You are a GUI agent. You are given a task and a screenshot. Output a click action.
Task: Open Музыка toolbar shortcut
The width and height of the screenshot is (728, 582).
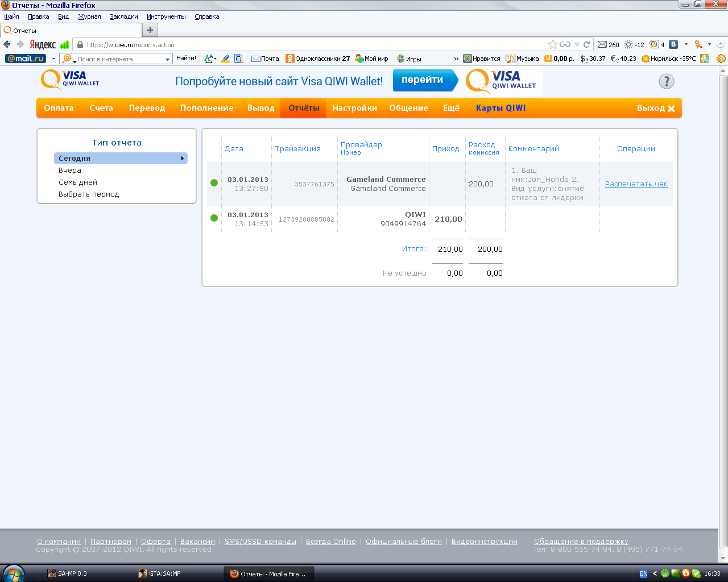pos(522,59)
